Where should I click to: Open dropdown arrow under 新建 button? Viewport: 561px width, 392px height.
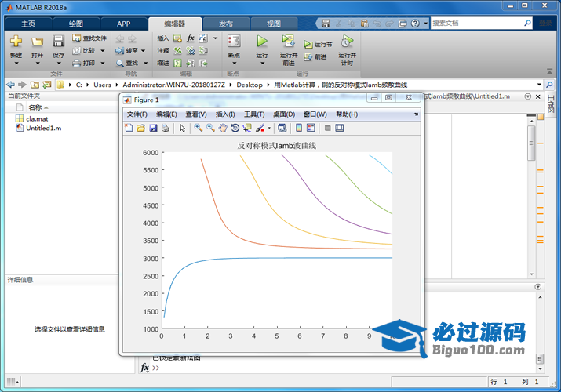16,64
